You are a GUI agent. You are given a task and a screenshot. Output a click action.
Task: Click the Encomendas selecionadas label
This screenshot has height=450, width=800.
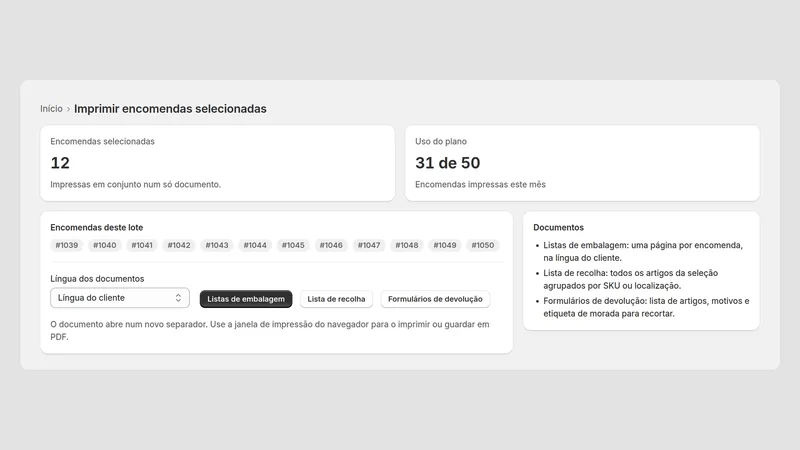[x=103, y=141]
